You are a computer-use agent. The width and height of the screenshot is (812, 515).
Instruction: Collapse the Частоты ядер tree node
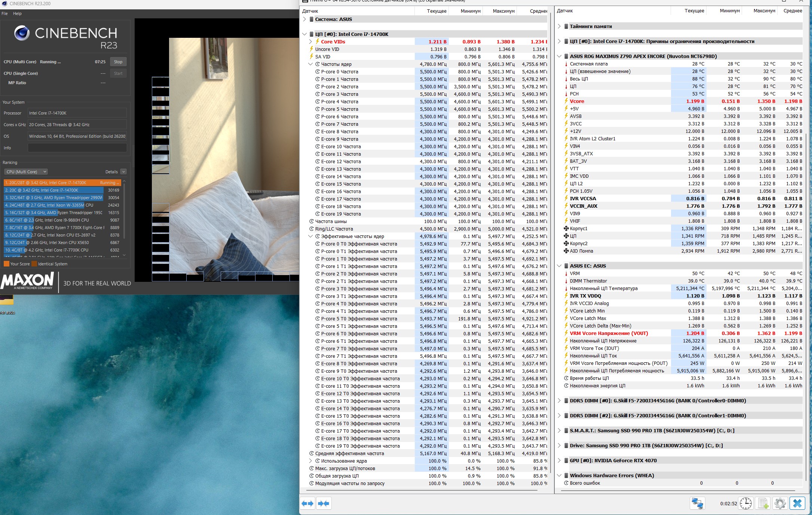click(310, 64)
